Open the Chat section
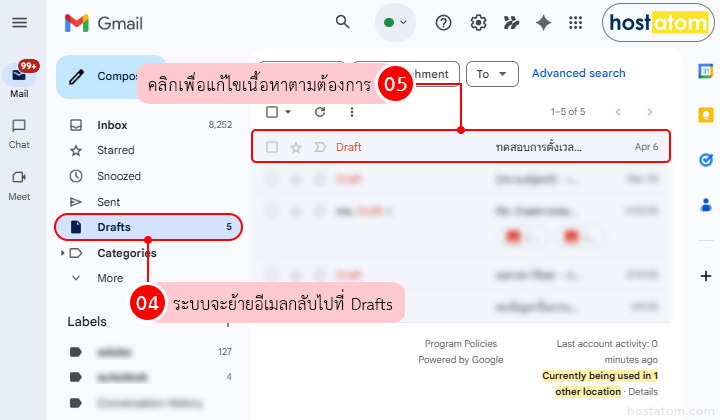Image resolution: width=720 pixels, height=420 pixels. (19, 134)
